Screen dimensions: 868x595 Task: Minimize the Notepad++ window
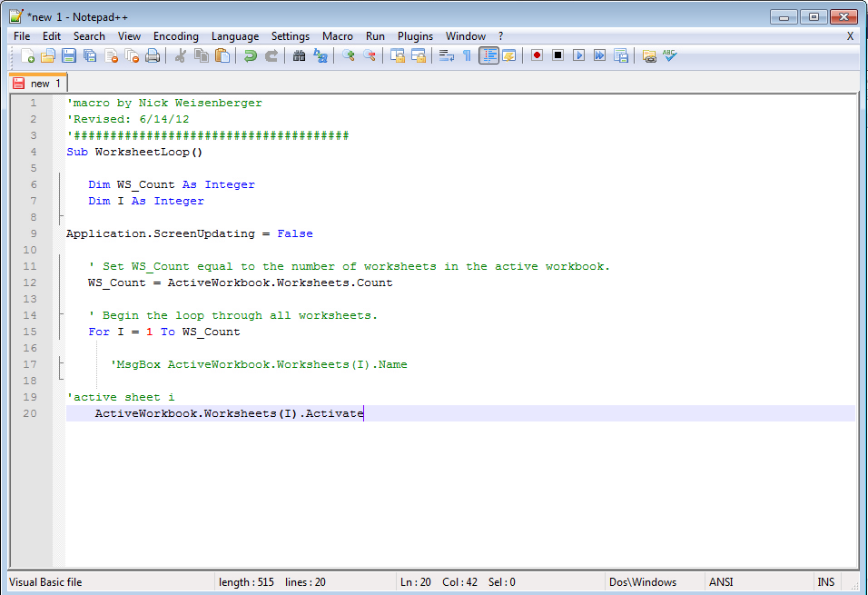[784, 17]
